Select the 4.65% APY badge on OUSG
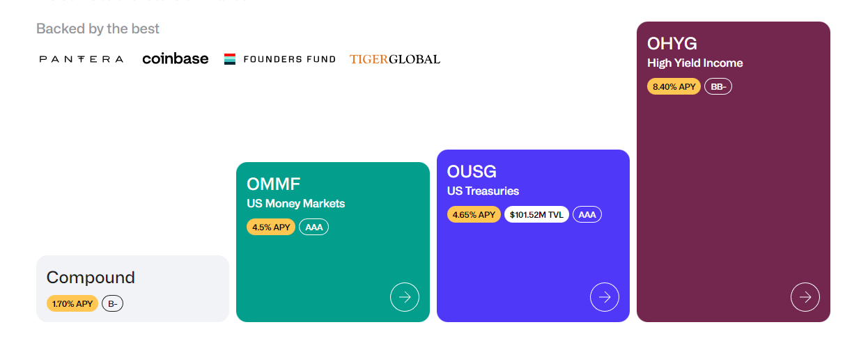Image resolution: width=868 pixels, height=343 pixels. (x=474, y=214)
